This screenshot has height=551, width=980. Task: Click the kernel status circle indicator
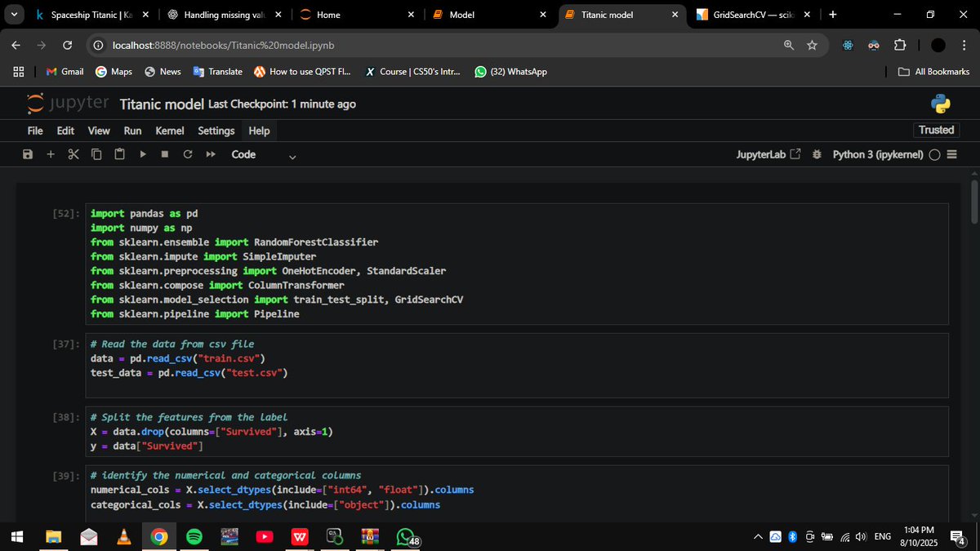934,154
